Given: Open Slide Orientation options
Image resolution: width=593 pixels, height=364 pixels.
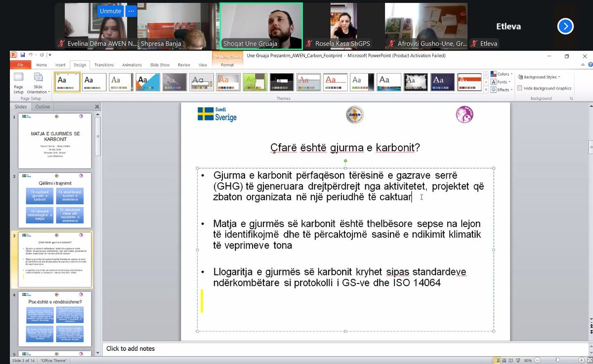Looking at the screenshot, I should (x=38, y=83).
